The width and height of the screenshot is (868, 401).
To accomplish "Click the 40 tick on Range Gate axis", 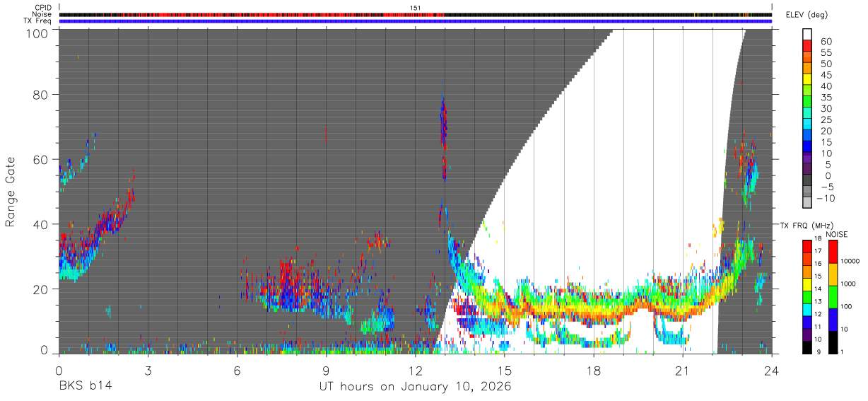I will click(x=40, y=224).
